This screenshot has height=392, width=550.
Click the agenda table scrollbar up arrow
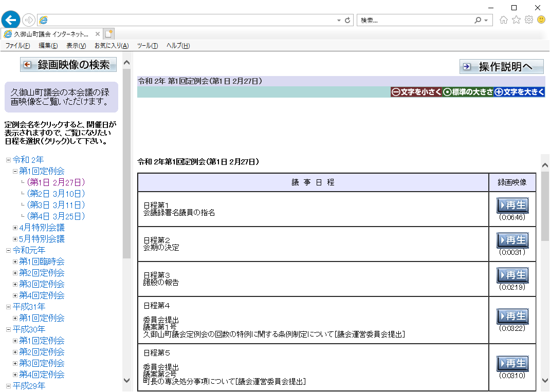[x=545, y=165]
